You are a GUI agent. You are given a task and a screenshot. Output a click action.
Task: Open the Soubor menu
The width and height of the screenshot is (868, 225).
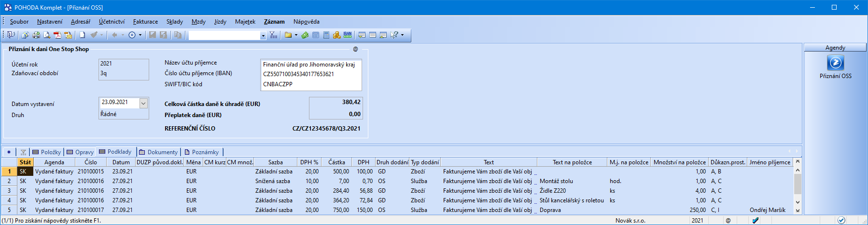pos(19,22)
